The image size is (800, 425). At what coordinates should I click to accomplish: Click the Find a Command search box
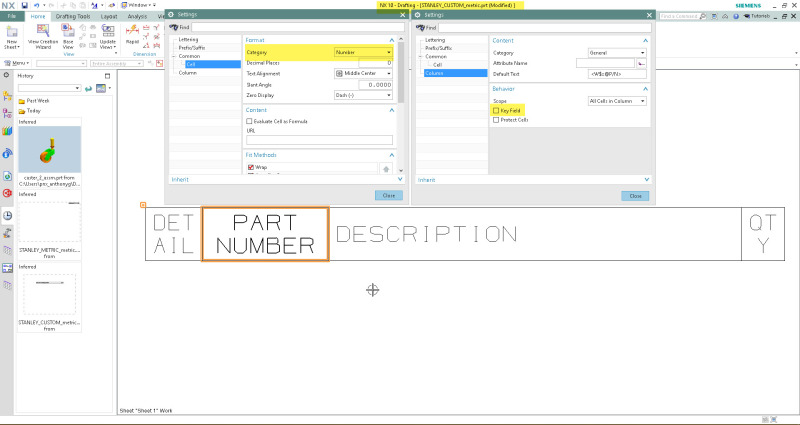(x=683, y=17)
